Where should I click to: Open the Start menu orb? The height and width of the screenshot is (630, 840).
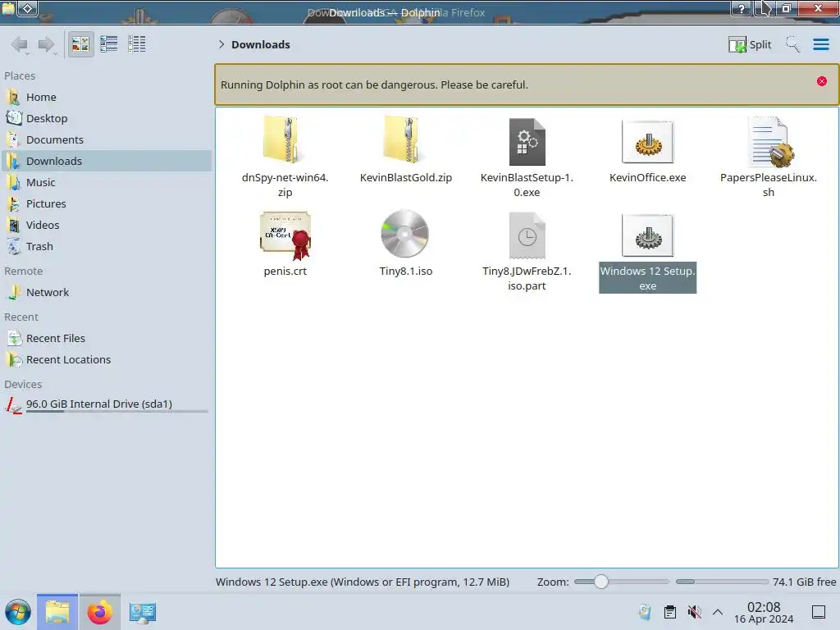(x=18, y=612)
